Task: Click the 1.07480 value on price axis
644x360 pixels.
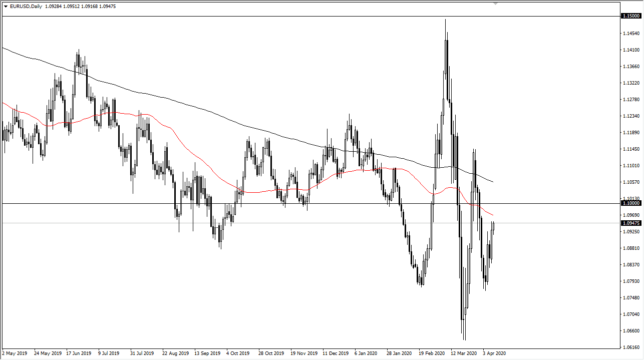Action: pos(631,298)
